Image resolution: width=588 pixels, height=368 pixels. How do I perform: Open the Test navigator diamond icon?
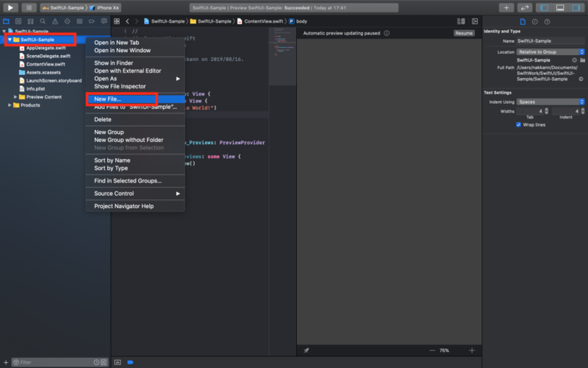pos(67,21)
